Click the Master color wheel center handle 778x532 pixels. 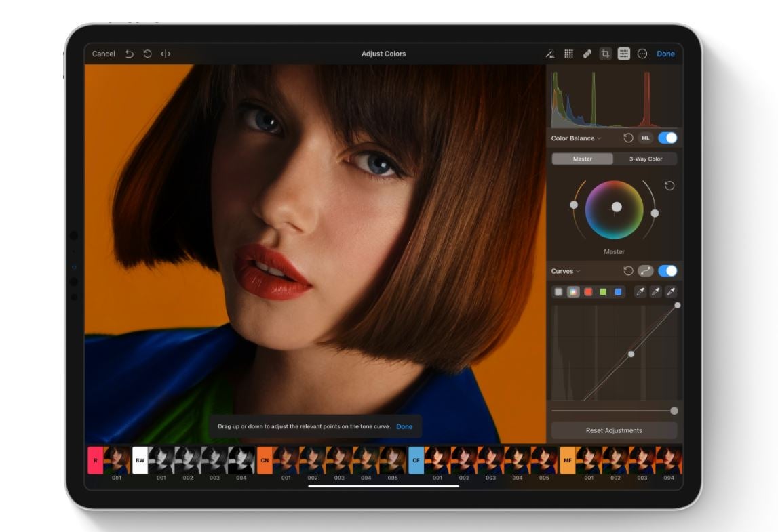click(617, 207)
